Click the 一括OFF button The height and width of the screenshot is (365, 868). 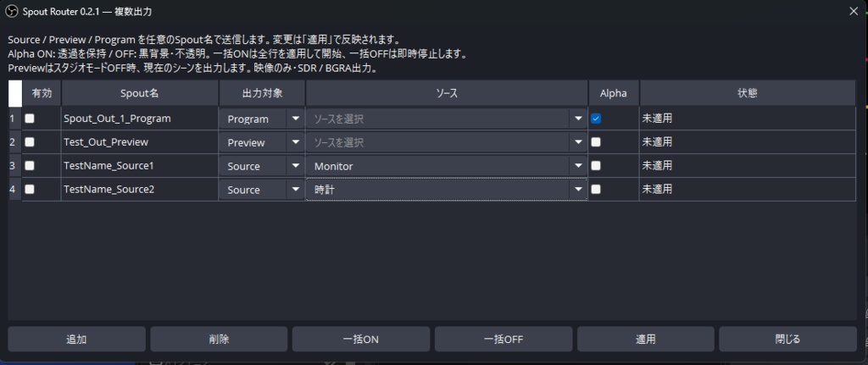(504, 339)
